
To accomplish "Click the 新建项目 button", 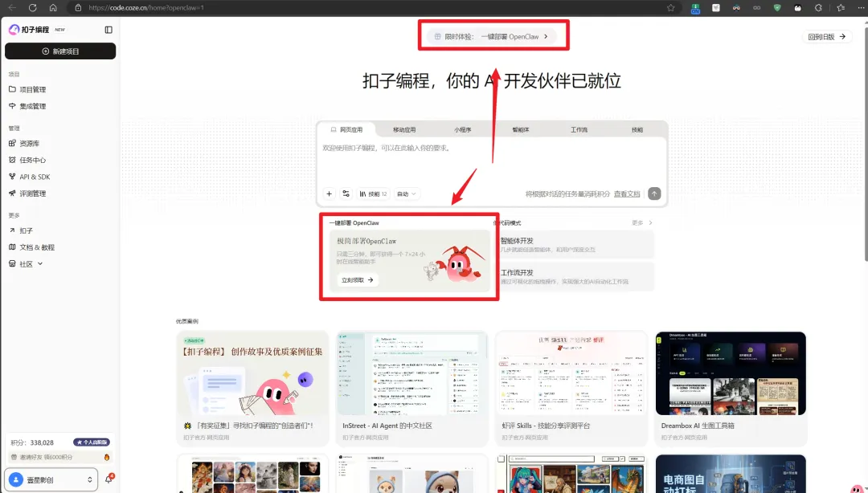I will (60, 51).
